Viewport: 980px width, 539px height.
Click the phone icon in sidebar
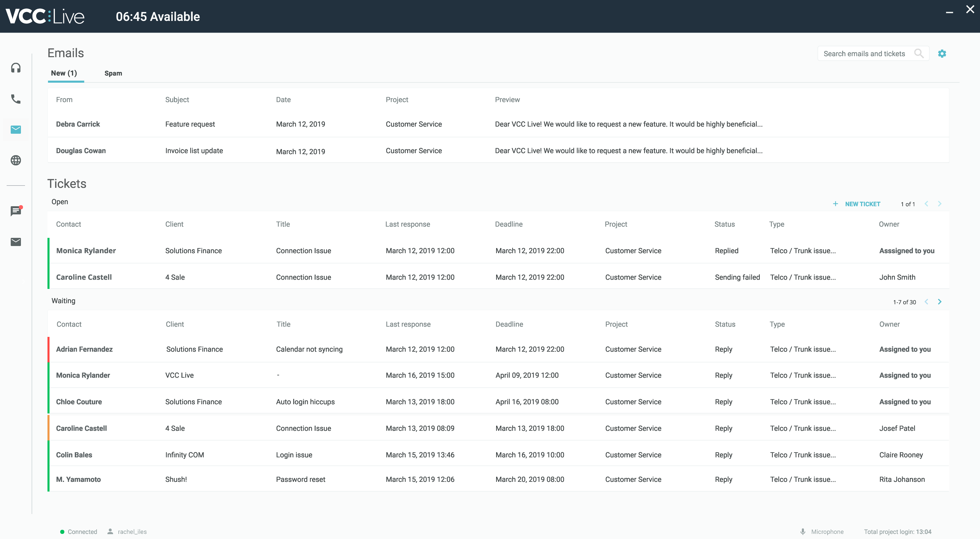tap(16, 99)
